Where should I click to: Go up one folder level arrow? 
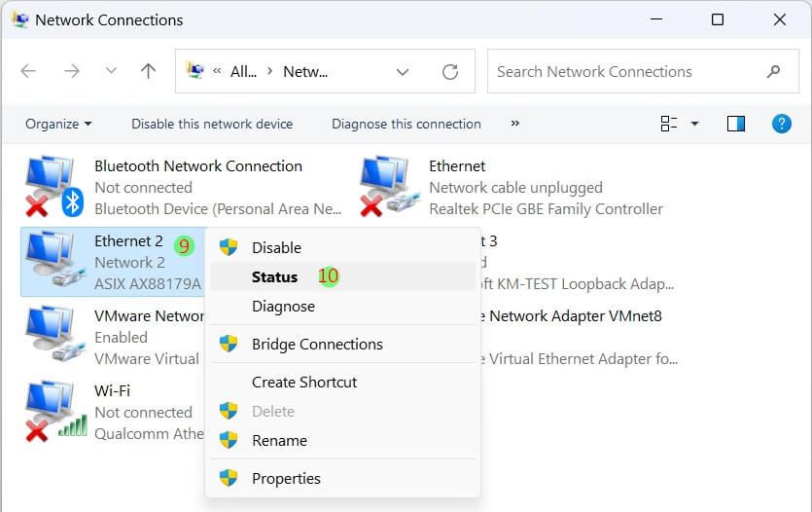(x=148, y=71)
